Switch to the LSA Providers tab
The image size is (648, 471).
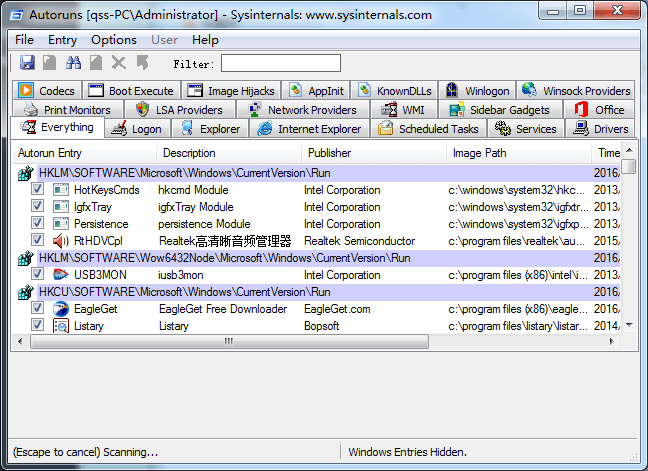179,110
